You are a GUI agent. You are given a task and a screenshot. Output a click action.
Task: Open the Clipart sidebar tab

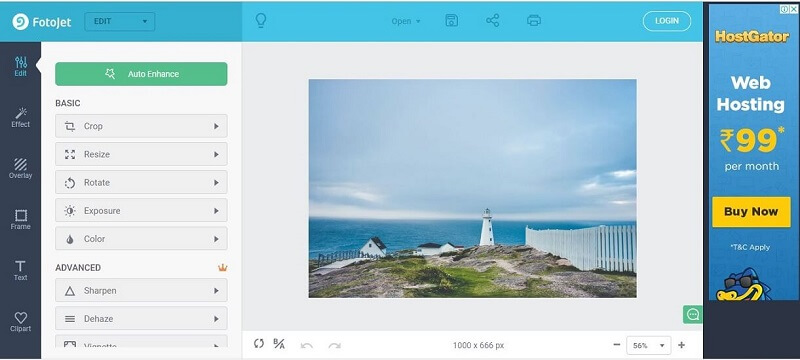point(20,322)
